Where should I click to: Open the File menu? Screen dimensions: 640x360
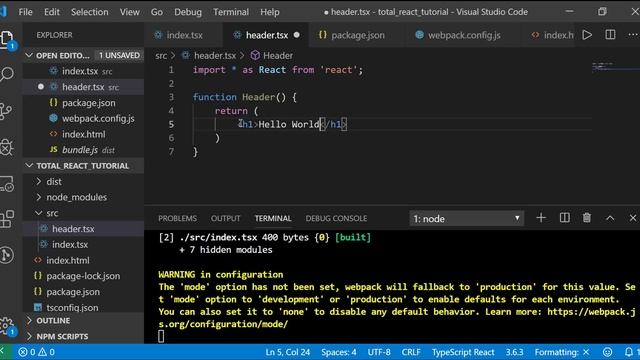[x=25, y=12]
